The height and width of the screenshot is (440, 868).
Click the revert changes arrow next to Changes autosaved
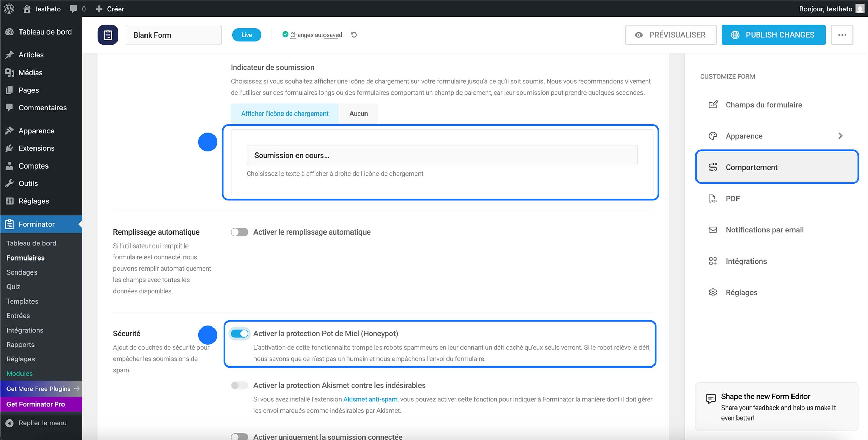tap(354, 35)
